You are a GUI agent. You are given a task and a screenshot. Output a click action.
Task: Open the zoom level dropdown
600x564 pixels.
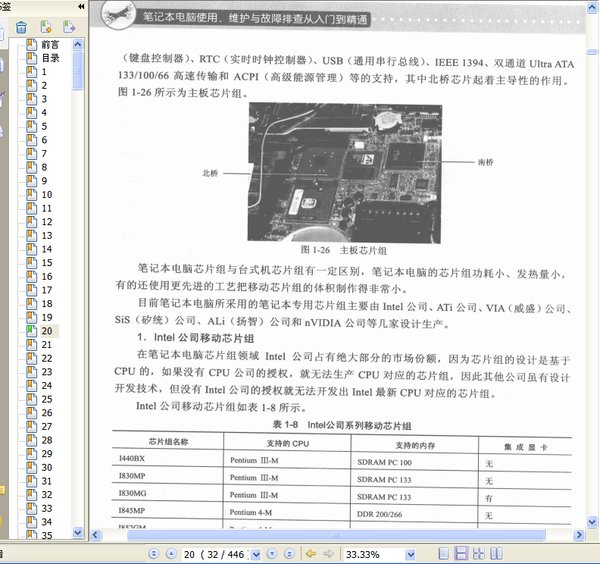tap(411, 554)
